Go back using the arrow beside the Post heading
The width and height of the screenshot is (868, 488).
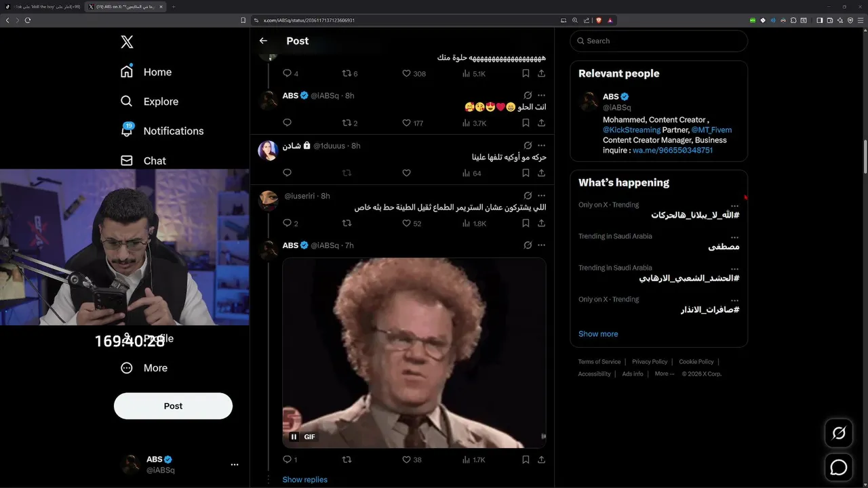point(263,41)
